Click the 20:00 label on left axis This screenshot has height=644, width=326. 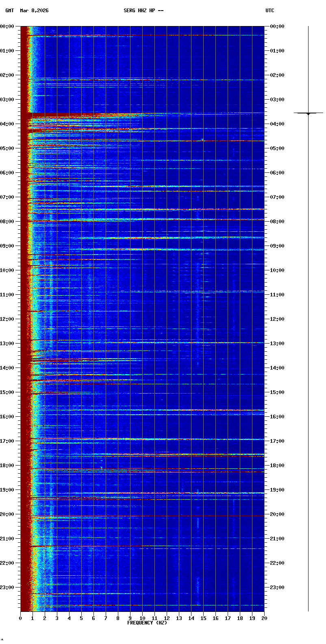click(7, 514)
